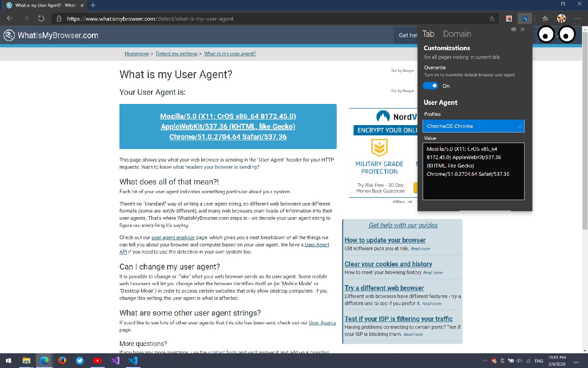Viewport: 588px width, 368px height.
Task: Open the browser Settings and more menu
Action: tap(578, 19)
